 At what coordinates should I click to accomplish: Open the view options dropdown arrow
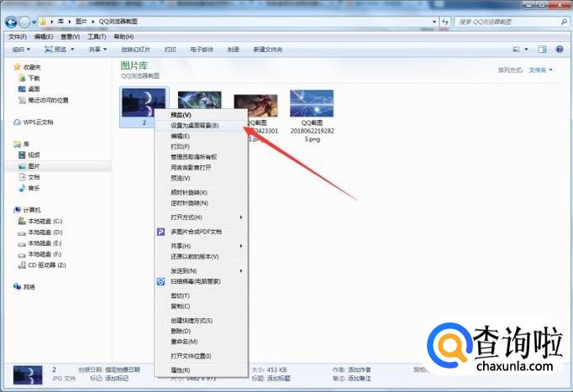click(526, 50)
